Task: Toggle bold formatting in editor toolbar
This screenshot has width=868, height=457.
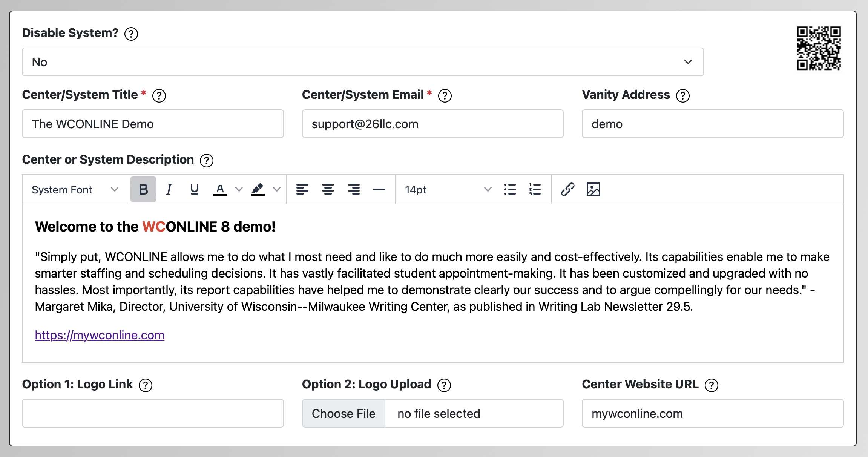Action: (143, 189)
